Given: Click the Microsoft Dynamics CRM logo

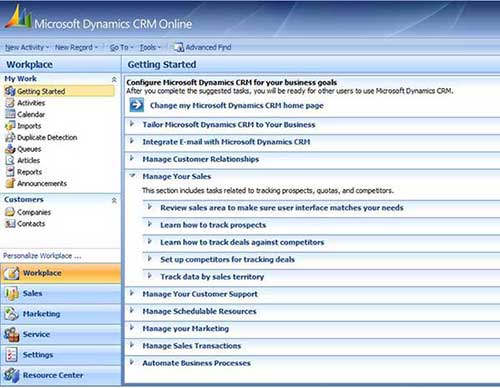Looking at the screenshot, I should click(18, 17).
